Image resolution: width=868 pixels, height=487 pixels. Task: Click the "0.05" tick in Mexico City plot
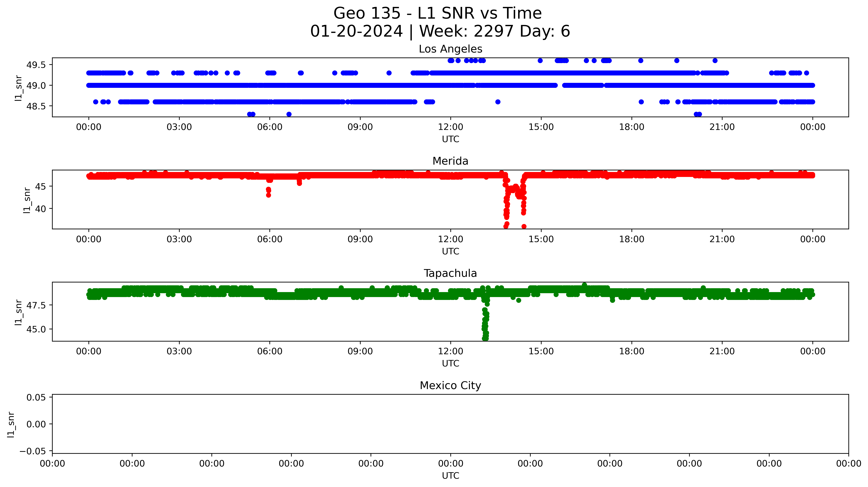click(36, 397)
